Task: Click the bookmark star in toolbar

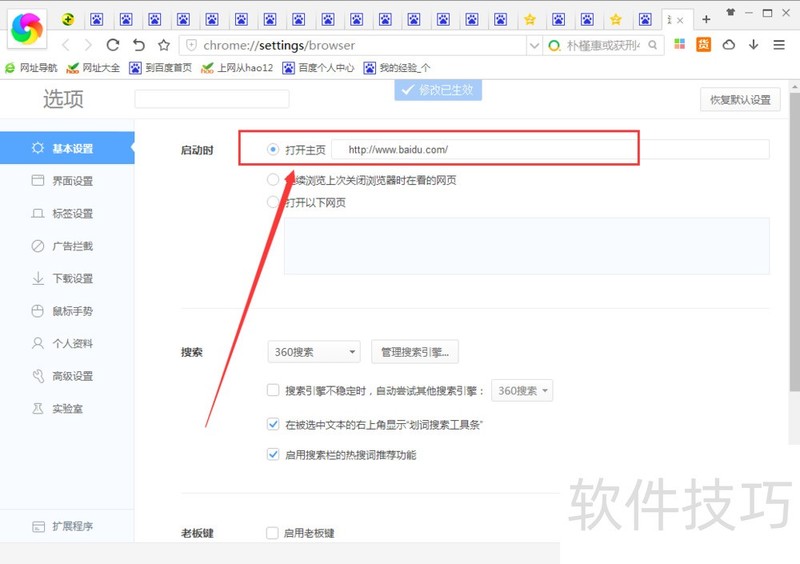Action: pyautogui.click(x=164, y=45)
